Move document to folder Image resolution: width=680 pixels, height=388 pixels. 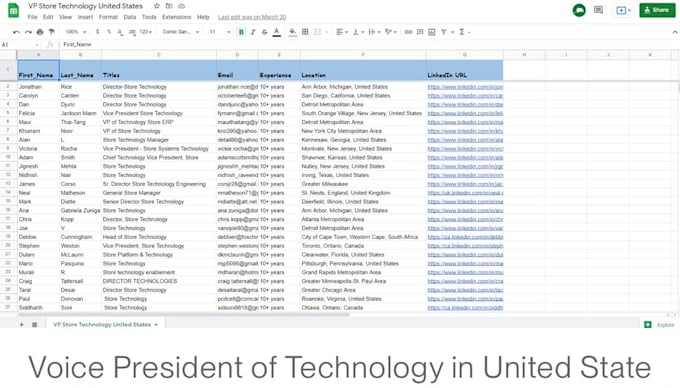[x=169, y=6]
